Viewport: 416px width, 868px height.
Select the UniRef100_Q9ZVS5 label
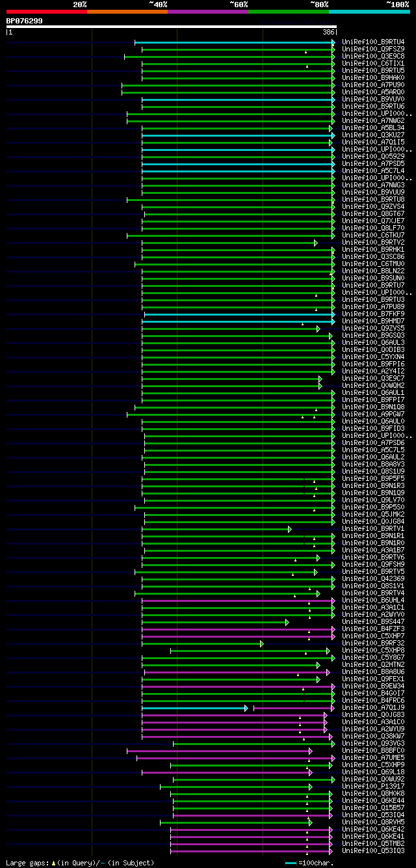pyautogui.click(x=373, y=329)
